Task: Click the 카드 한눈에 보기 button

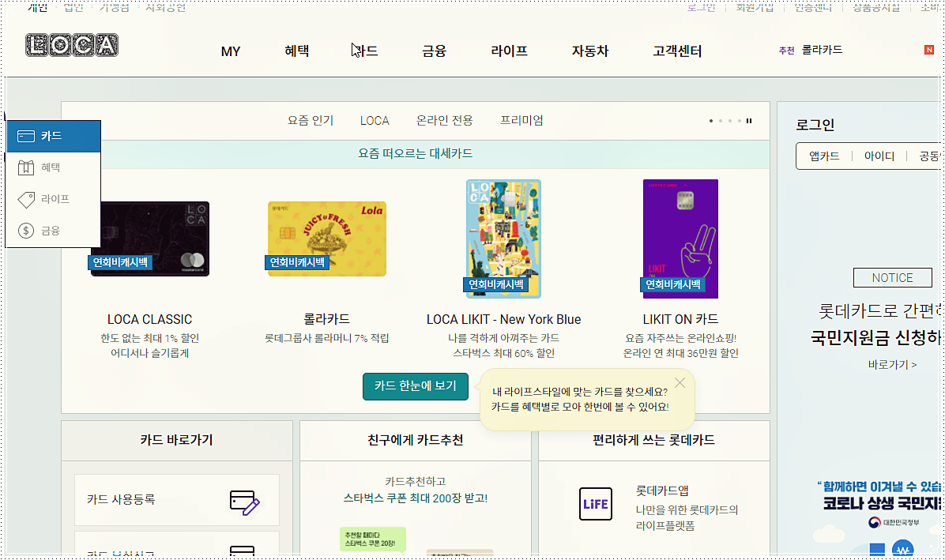Action: pyautogui.click(x=416, y=386)
